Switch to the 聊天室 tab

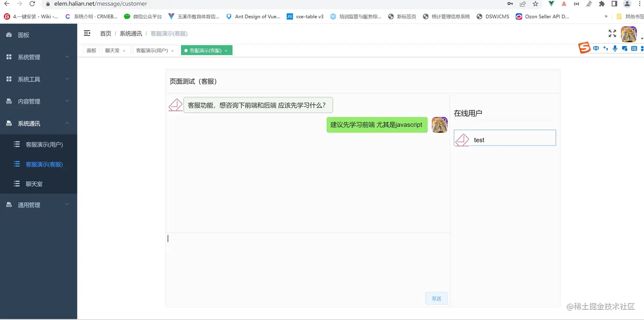(112, 50)
